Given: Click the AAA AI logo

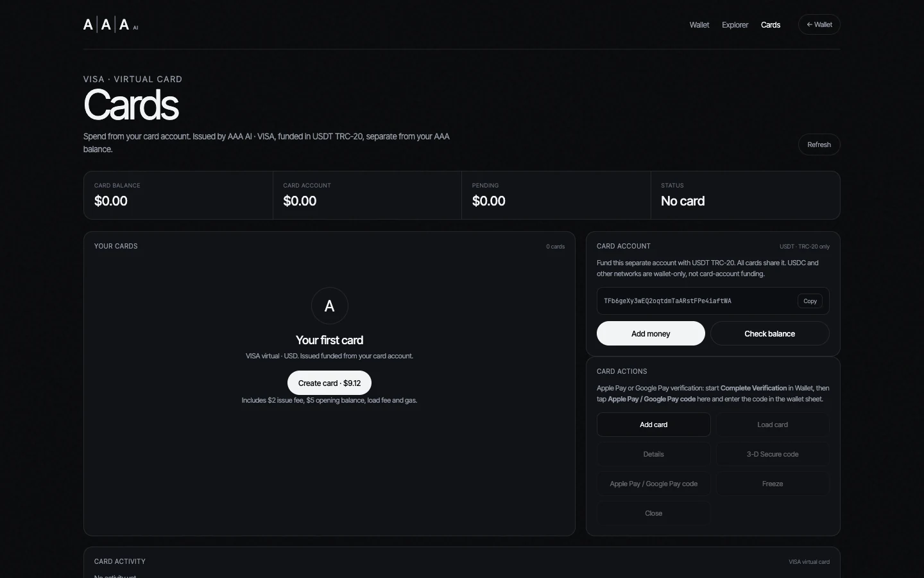Looking at the screenshot, I should pyautogui.click(x=110, y=25).
